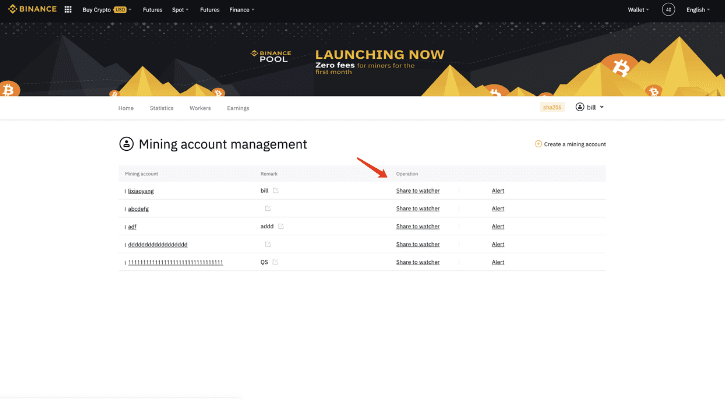Viewport: 725px width, 400px height.
Task: Switch to the Earnings tab
Action: tap(238, 108)
